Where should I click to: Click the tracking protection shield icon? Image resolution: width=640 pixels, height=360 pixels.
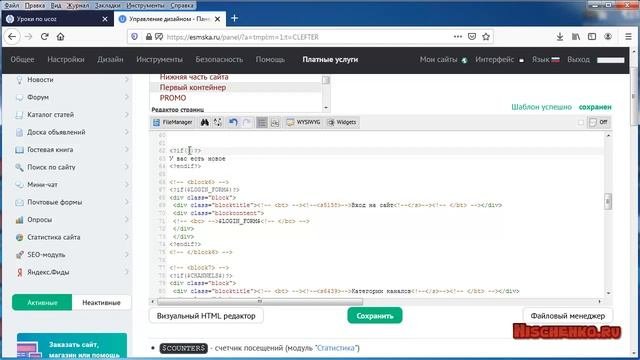(x=134, y=37)
